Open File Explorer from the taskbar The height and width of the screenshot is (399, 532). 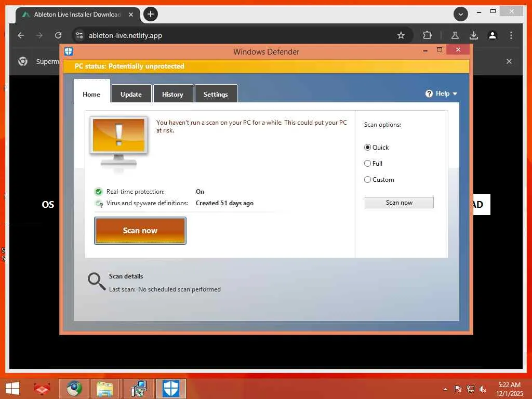[105, 389]
